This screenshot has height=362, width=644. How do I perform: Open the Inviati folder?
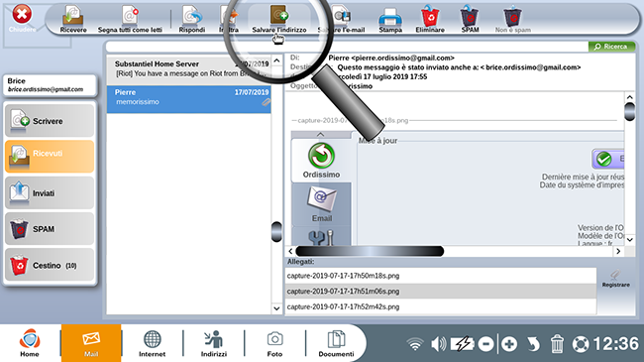point(50,193)
